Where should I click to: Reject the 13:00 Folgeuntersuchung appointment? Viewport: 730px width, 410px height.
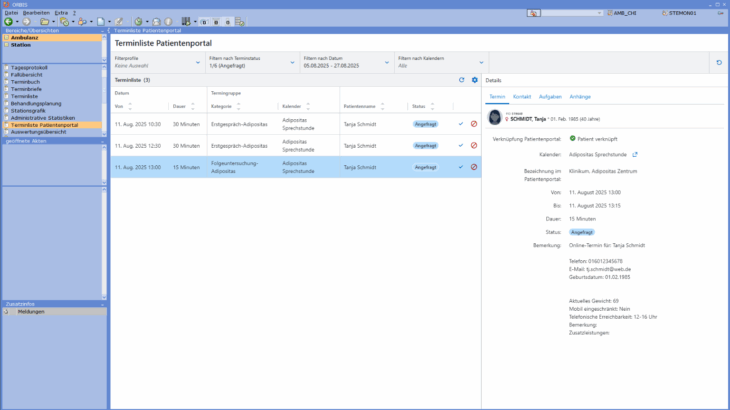[x=474, y=167]
